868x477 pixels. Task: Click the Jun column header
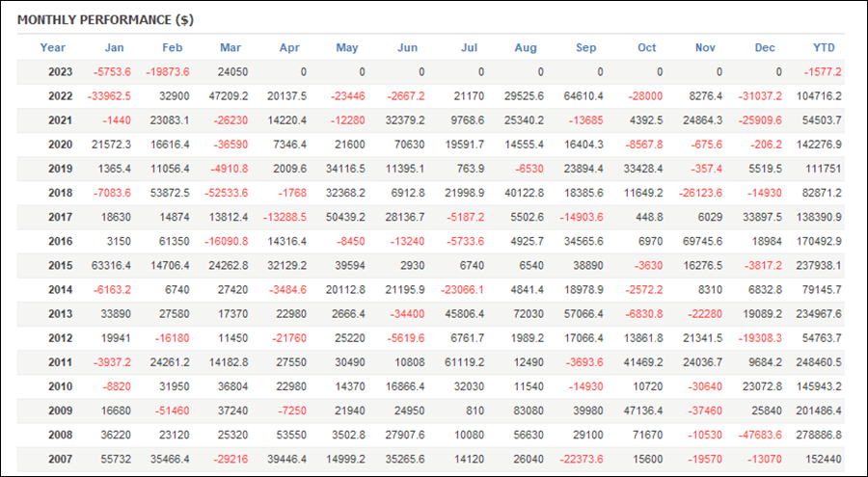click(x=407, y=47)
